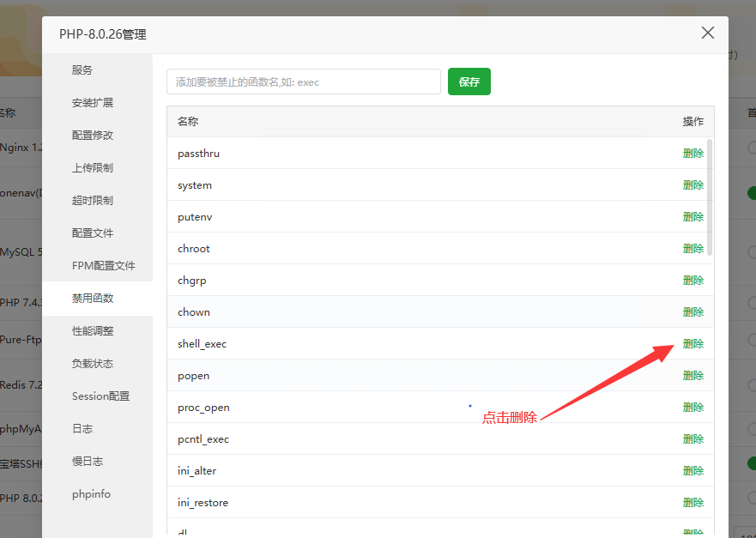Focus the disabled function name input field
The width and height of the screenshot is (756, 538).
coord(304,82)
